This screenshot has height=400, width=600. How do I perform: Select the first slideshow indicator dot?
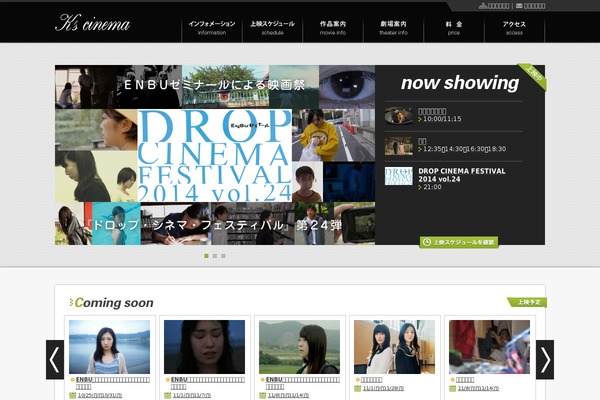click(x=206, y=256)
